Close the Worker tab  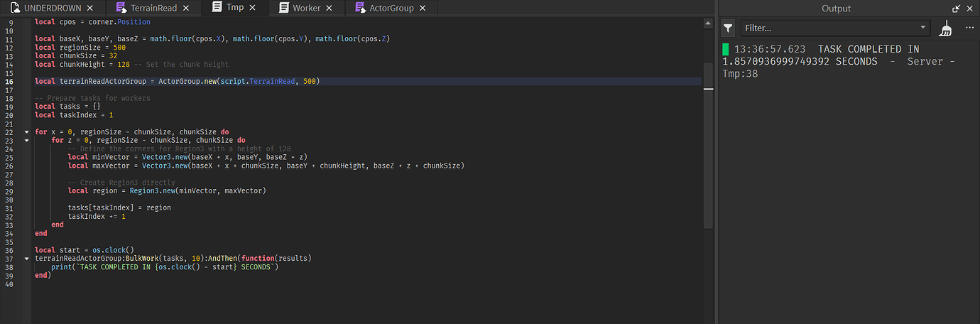(x=330, y=9)
